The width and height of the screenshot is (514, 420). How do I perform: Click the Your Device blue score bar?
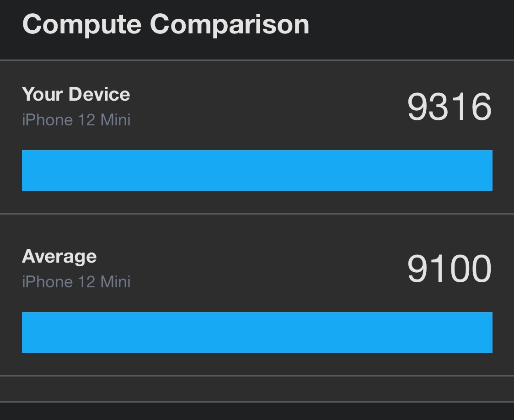[257, 171]
